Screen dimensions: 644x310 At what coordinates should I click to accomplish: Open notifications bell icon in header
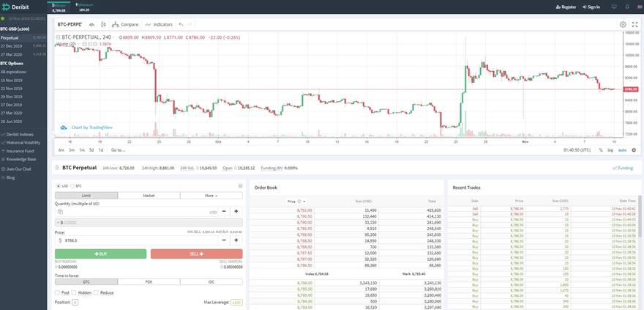click(x=627, y=7)
